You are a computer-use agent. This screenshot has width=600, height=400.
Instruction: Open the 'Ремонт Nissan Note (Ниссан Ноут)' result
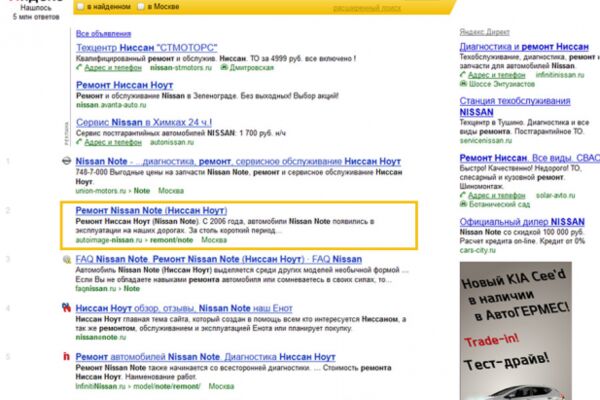(x=151, y=211)
